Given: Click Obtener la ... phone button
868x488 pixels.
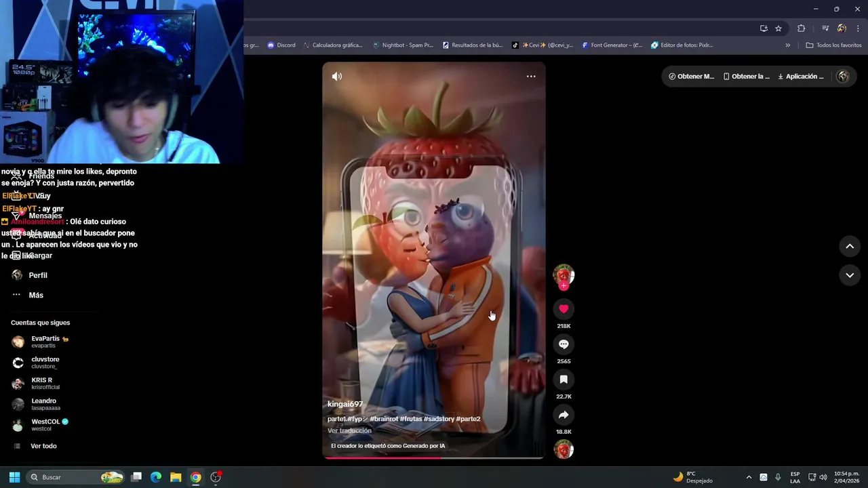Looking at the screenshot, I should coord(747,77).
